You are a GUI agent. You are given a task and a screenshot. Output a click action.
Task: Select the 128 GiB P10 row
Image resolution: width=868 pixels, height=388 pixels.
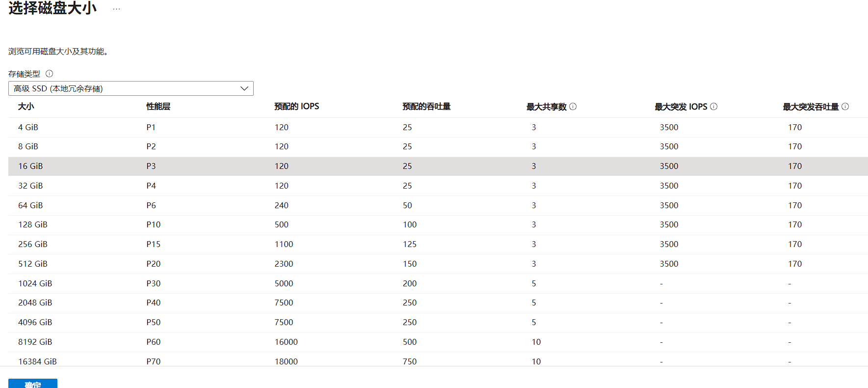pos(33,224)
